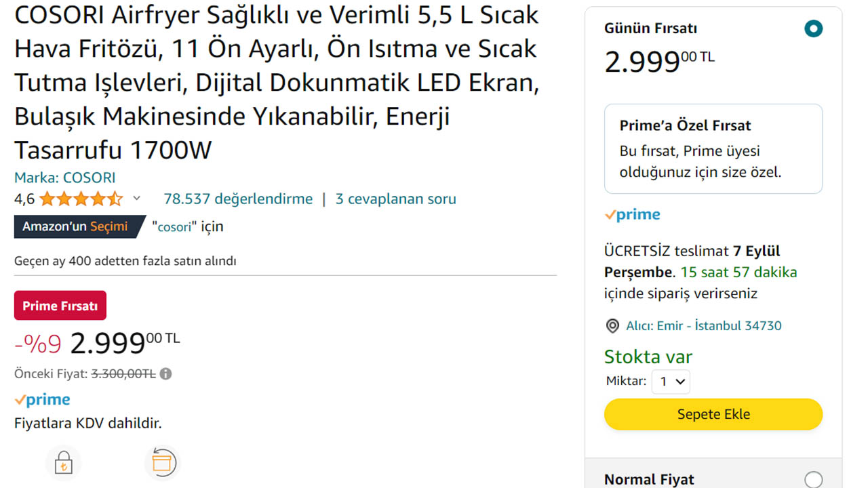Click the star rating icons
Screen dimensions: 868x488
point(81,199)
